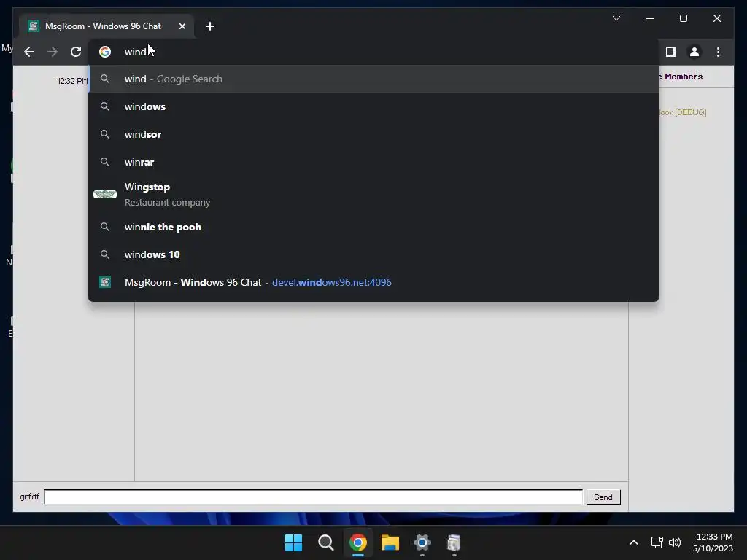The image size is (747, 560).
Task: Close the MsgRoom - Windows 96 Chat tab
Action: click(182, 26)
